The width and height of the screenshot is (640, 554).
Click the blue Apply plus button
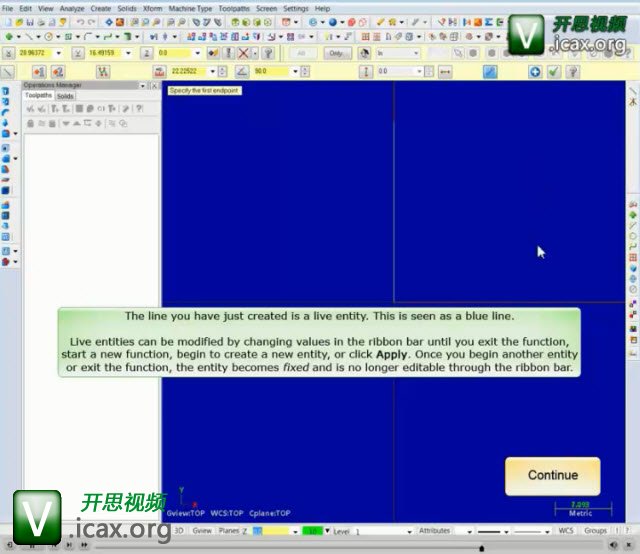click(x=535, y=72)
